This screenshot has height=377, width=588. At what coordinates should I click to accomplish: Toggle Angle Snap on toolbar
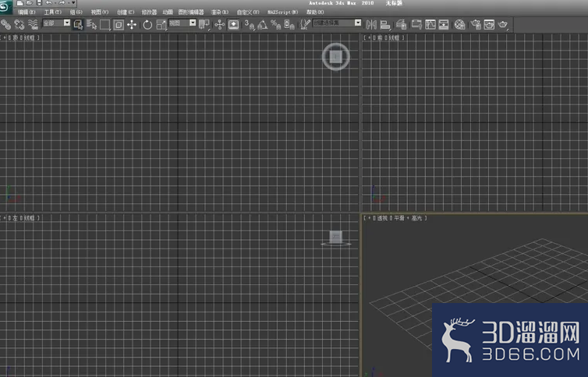click(263, 25)
